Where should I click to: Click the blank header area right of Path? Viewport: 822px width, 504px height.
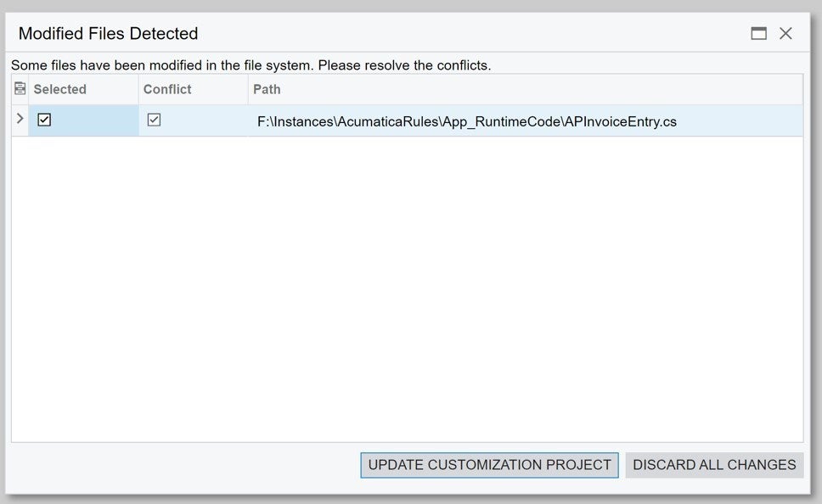[540, 89]
